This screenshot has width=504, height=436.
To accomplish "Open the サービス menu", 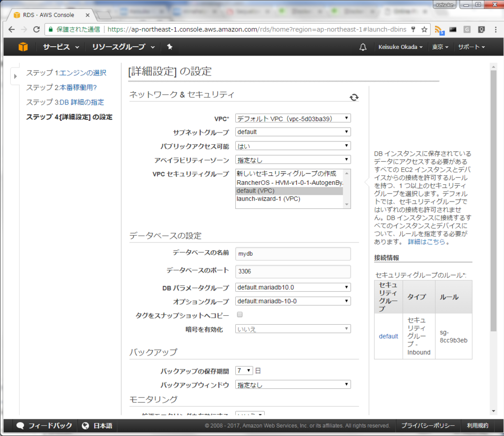I will (61, 47).
